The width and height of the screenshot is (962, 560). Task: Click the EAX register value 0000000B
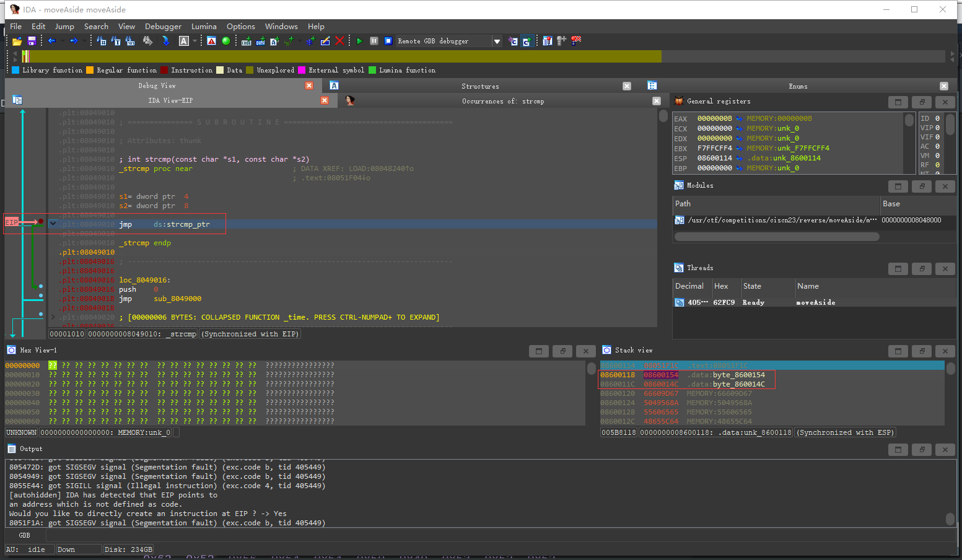pos(714,118)
